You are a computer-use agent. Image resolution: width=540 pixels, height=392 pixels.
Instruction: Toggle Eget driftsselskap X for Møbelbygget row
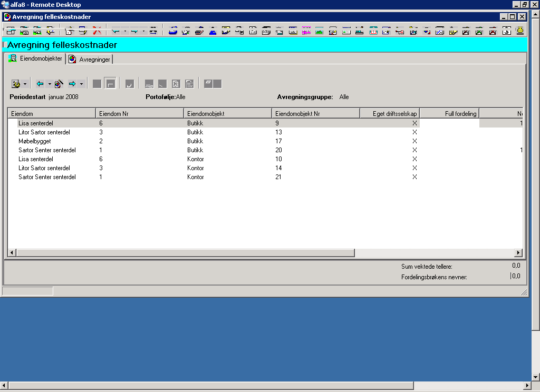point(414,141)
